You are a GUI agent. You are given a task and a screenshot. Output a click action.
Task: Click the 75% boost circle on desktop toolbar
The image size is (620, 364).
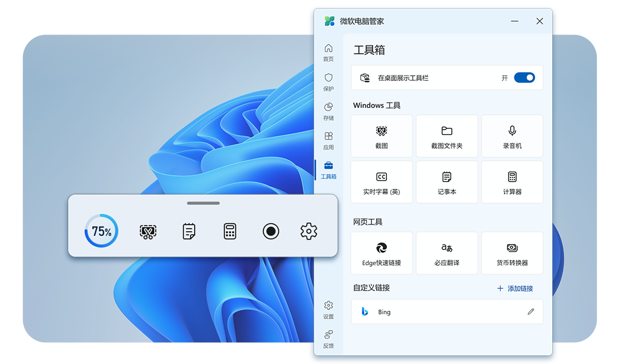click(102, 231)
